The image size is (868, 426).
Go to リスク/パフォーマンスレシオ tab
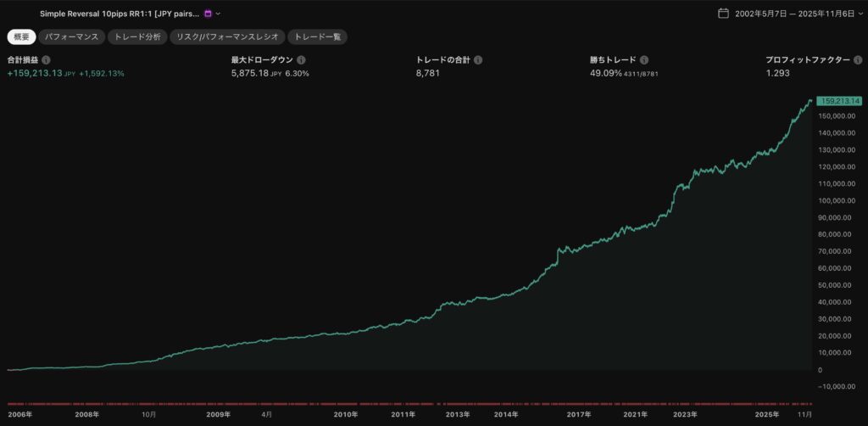point(226,37)
